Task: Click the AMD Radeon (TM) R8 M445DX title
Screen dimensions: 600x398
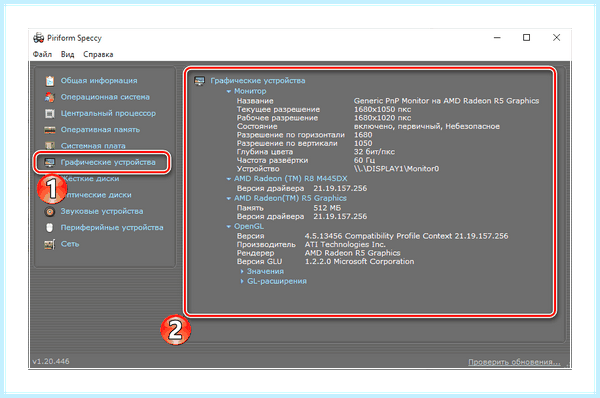Action: [x=291, y=178]
